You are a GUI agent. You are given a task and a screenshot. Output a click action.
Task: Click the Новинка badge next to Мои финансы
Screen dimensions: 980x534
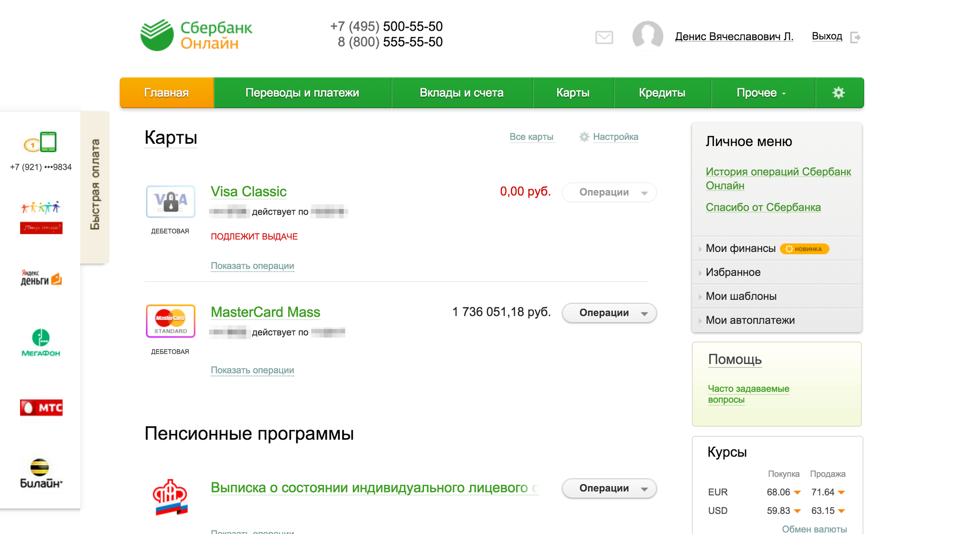(x=804, y=249)
